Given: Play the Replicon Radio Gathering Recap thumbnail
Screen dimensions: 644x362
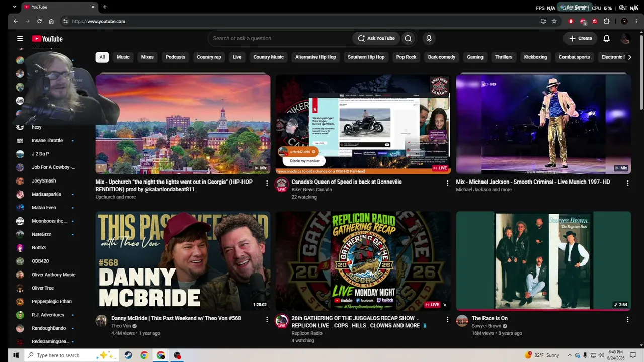Looking at the screenshot, I should pyautogui.click(x=363, y=260).
